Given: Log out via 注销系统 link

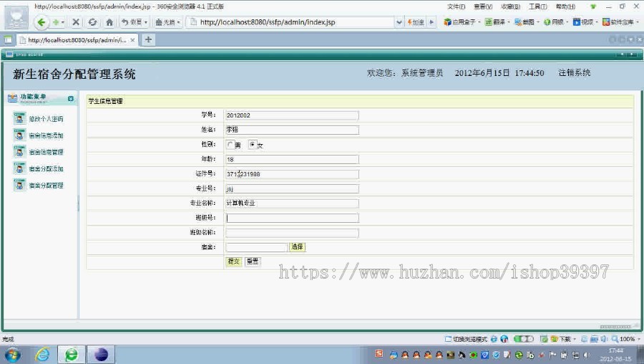Looking at the screenshot, I should pos(574,73).
